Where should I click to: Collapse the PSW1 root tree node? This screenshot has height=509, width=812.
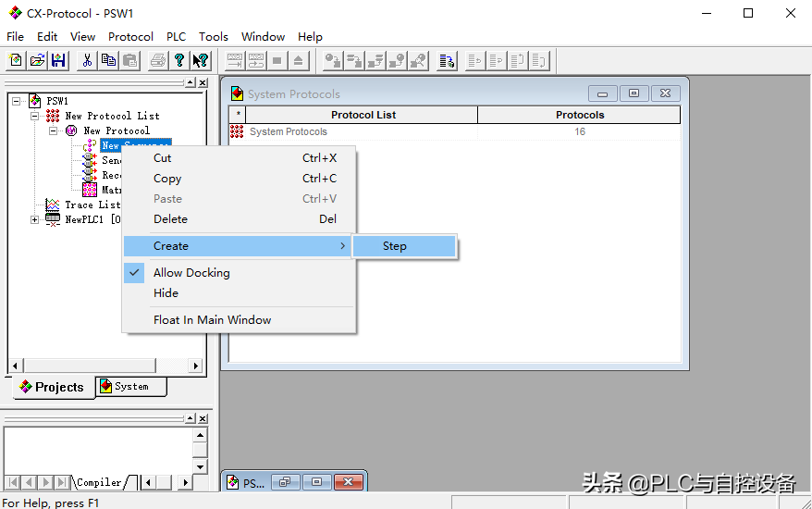(x=17, y=101)
